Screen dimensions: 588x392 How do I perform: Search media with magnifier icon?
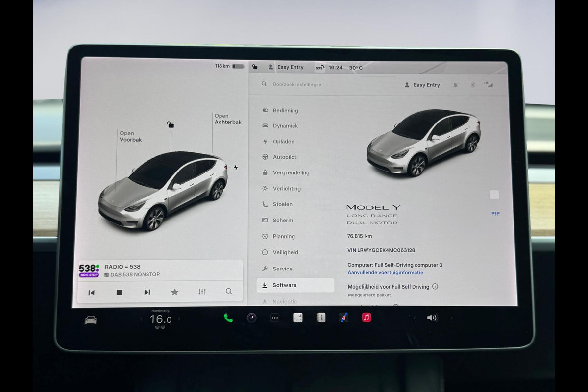pos(229,291)
